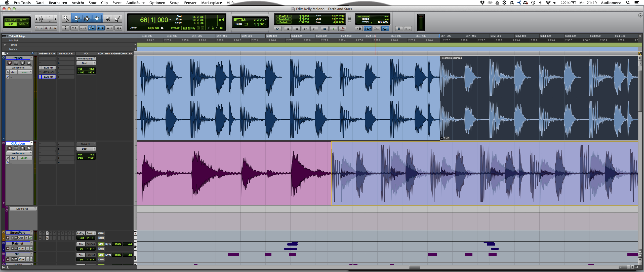Click the main counter 66|1|000 display
Viewport: 644px width, 272px height.
pyautogui.click(x=154, y=20)
